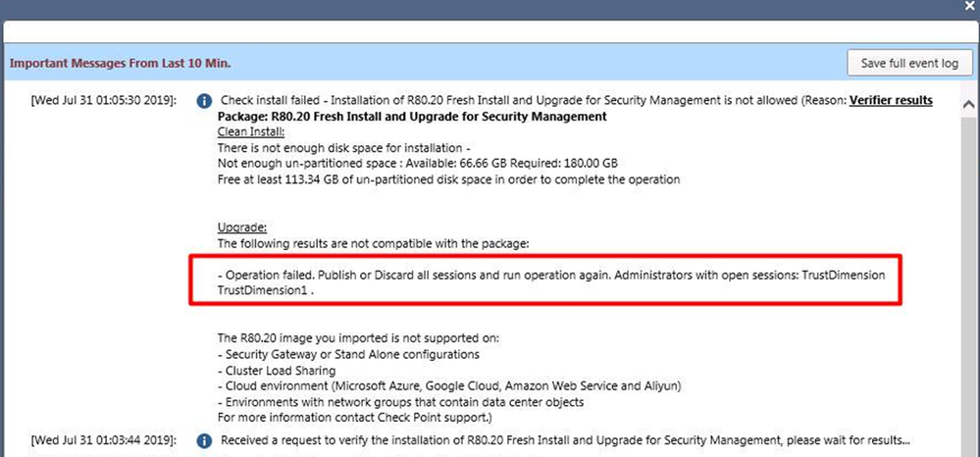Click the bold Package: R80.20 Fresh Install line
The height and width of the screenshot is (457, 980).
point(411,116)
